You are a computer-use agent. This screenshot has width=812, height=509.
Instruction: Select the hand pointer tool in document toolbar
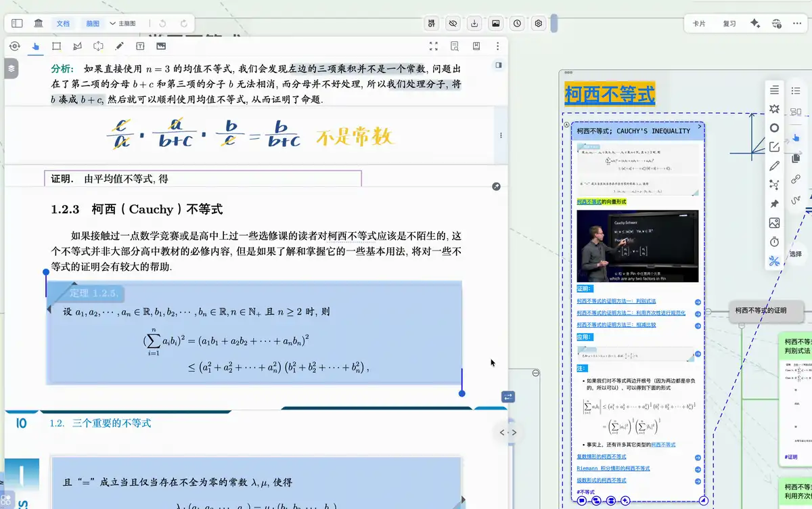(x=36, y=46)
